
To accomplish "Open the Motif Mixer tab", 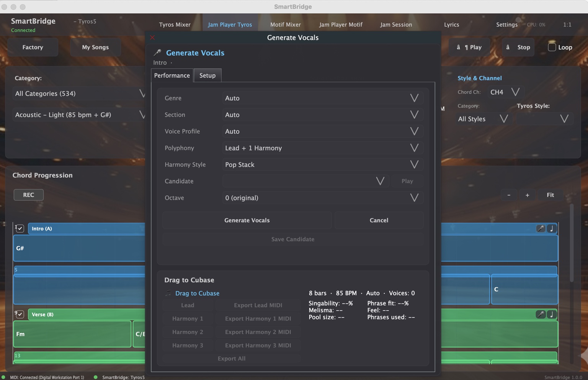I will [285, 25].
